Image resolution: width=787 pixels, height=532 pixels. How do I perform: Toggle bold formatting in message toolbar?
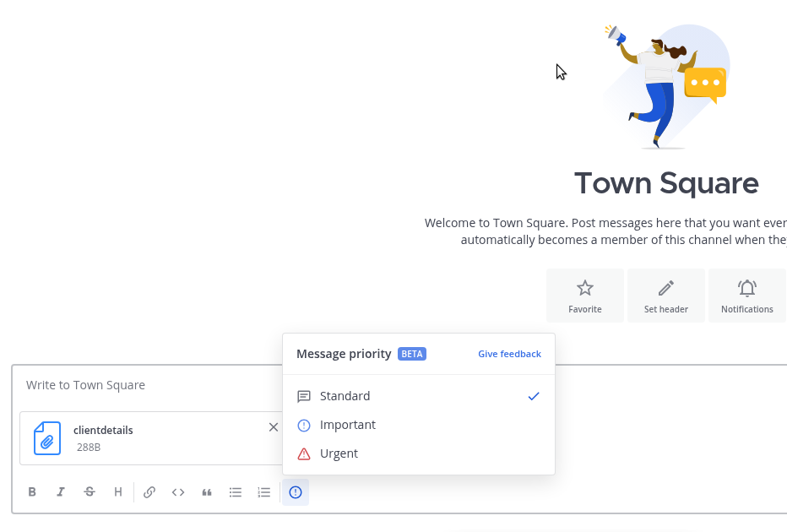(x=32, y=491)
